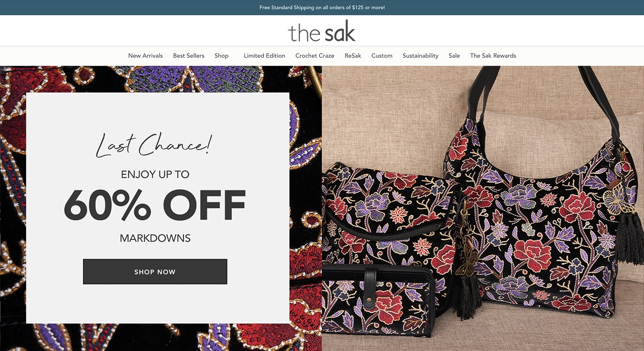Go to the Custom page
The width and height of the screenshot is (644, 351).
(x=382, y=56)
